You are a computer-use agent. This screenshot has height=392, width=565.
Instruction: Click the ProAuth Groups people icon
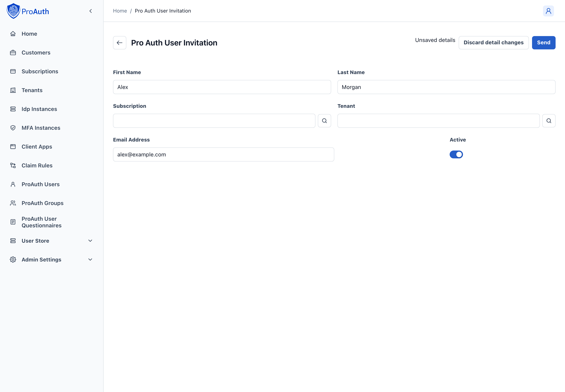(x=13, y=203)
